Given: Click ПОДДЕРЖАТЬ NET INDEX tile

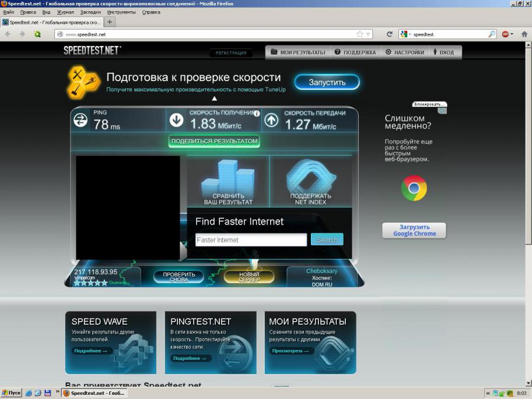Looking at the screenshot, I should pos(310,181).
